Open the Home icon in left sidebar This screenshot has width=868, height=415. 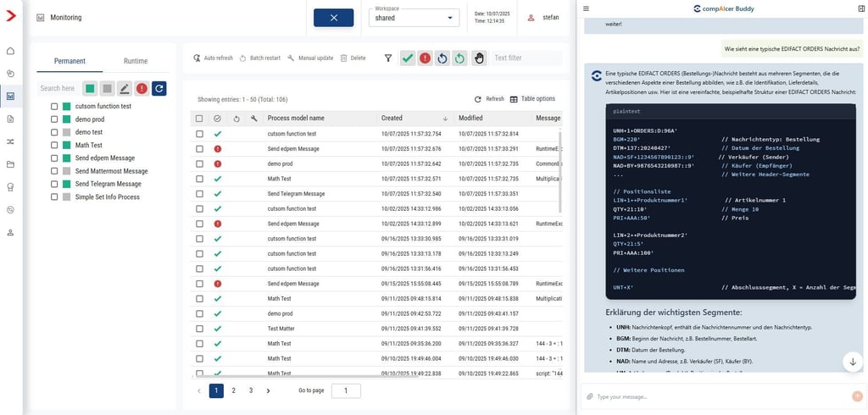(x=10, y=52)
